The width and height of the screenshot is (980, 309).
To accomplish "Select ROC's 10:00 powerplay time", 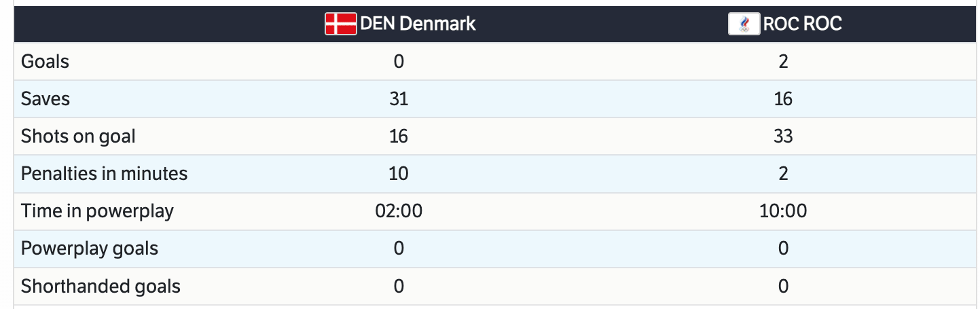I will [x=783, y=211].
